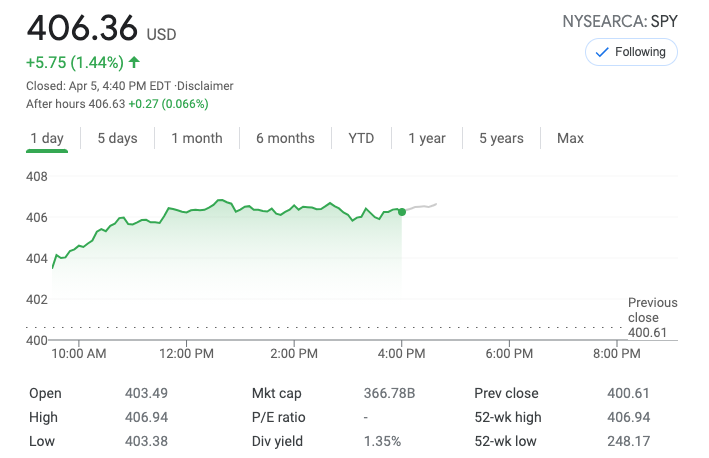The width and height of the screenshot is (709, 458).
Task: Click the green up arrow icon
Action: coord(134,62)
